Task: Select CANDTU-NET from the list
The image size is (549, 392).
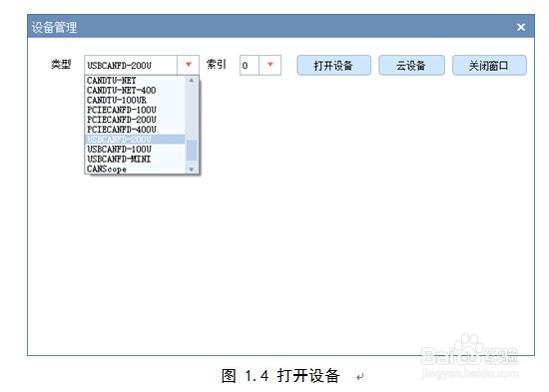Action: tap(135, 81)
